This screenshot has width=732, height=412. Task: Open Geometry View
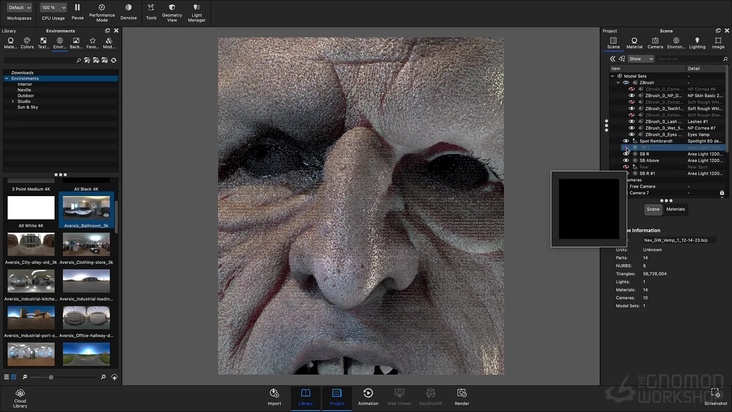pyautogui.click(x=172, y=12)
